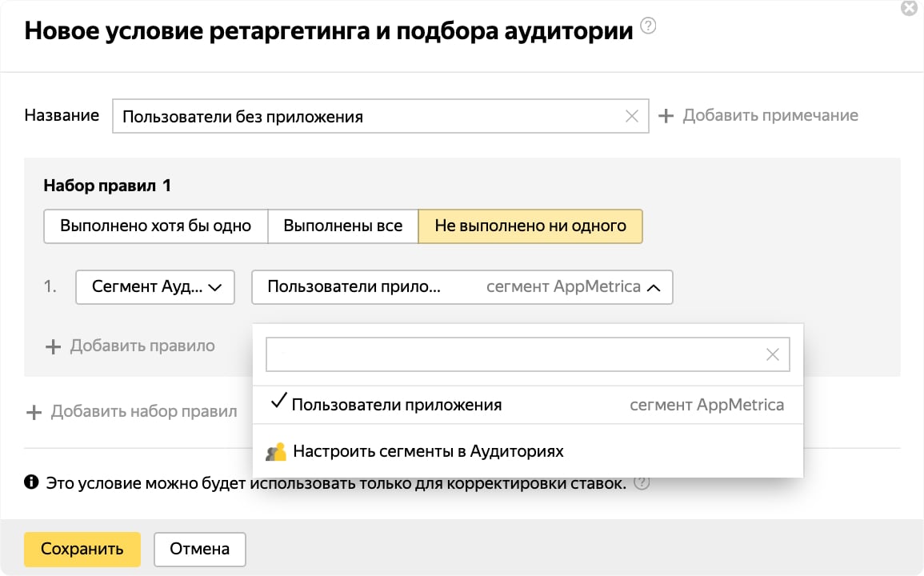
Task: Select the Выполнено хотя бы одно option
Action: (x=154, y=226)
